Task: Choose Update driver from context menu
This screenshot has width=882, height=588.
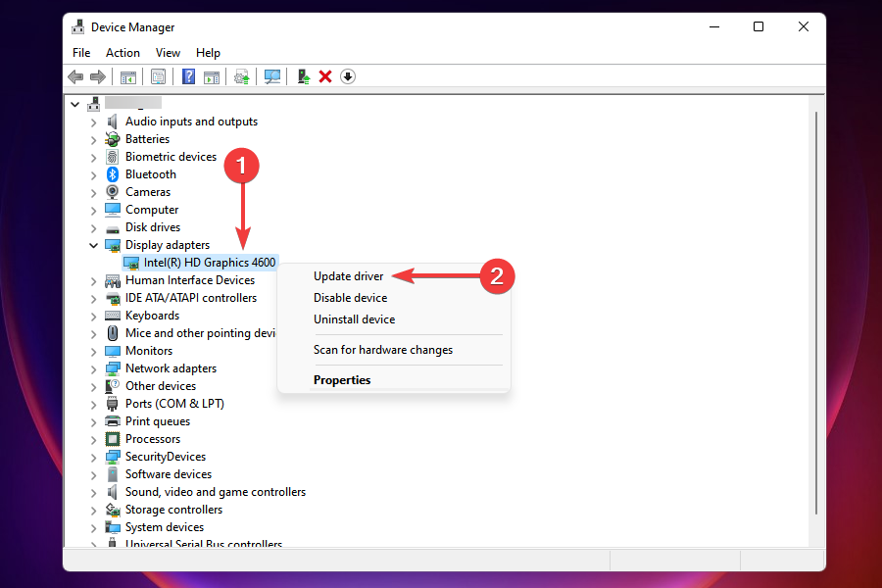Action: pos(348,276)
